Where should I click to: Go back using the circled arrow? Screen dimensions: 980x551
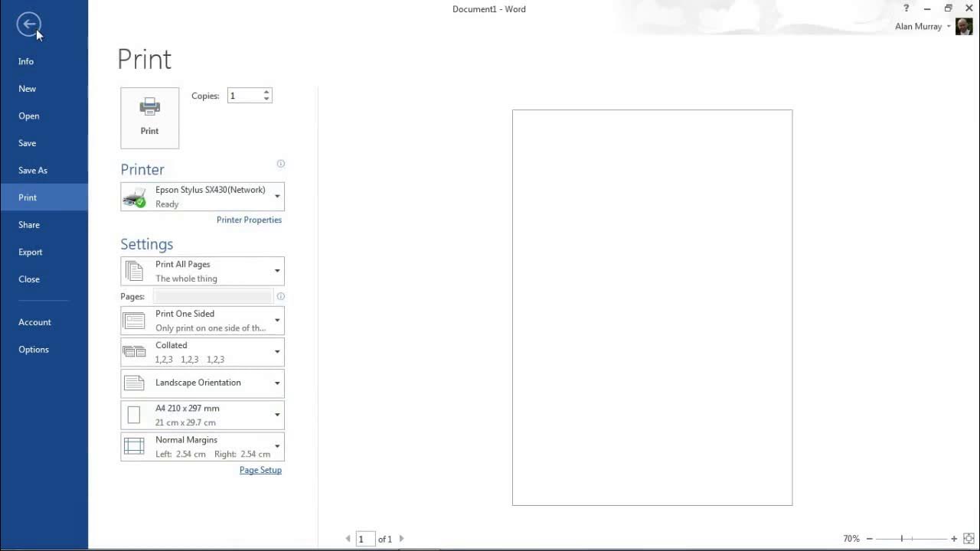click(x=28, y=24)
